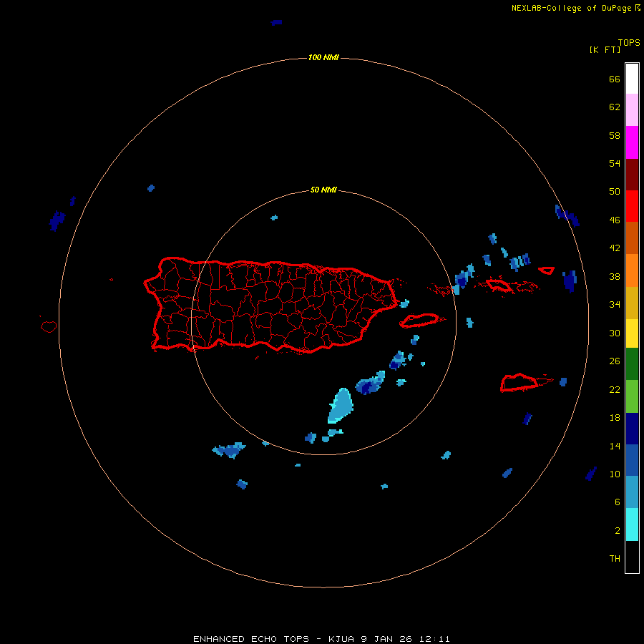Click the legend value 62
The height and width of the screenshot is (644, 644).
pyautogui.click(x=615, y=107)
